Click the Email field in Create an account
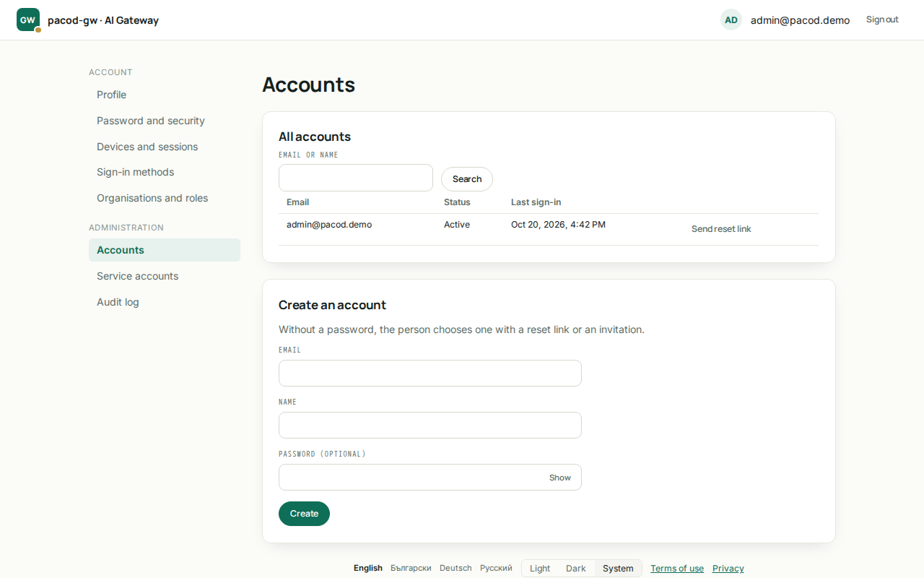The width and height of the screenshot is (924, 578). tap(430, 374)
